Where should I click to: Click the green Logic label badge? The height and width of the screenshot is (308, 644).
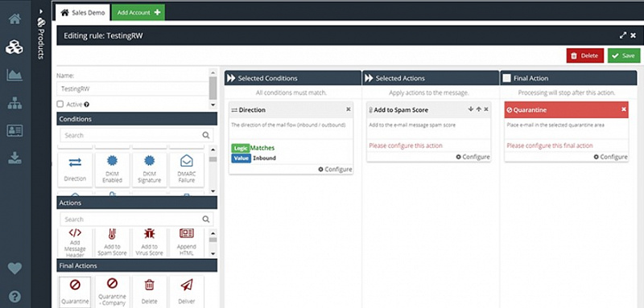pos(240,148)
